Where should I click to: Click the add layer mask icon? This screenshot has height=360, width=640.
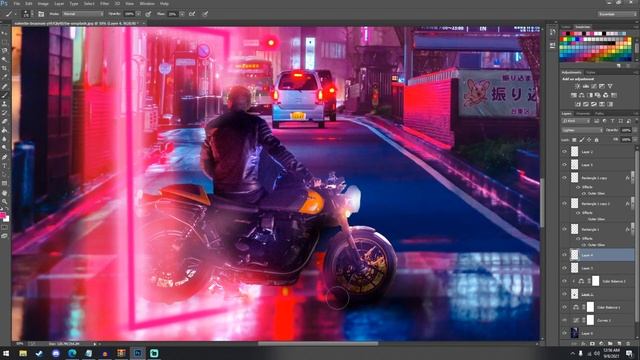pyautogui.click(x=593, y=344)
